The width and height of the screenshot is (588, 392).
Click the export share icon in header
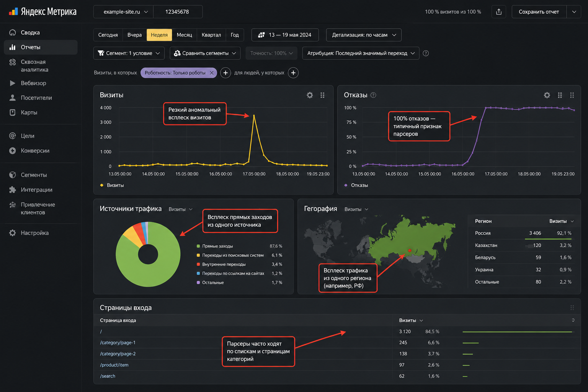click(x=499, y=12)
